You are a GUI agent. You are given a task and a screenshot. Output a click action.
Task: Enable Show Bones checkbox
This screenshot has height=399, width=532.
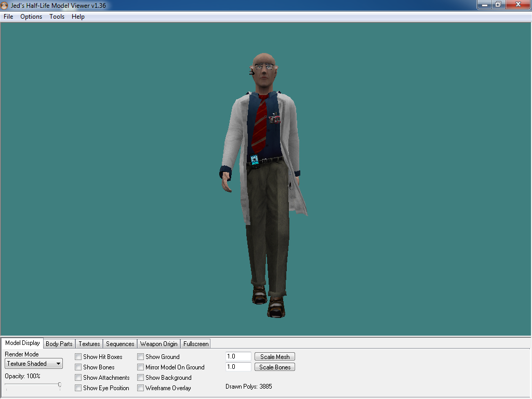[x=78, y=367]
